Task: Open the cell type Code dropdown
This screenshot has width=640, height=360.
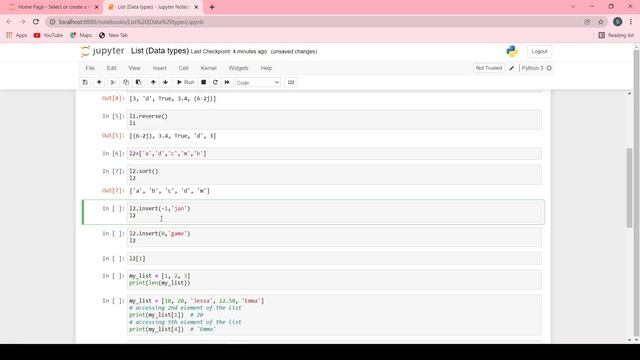Action: point(258,82)
